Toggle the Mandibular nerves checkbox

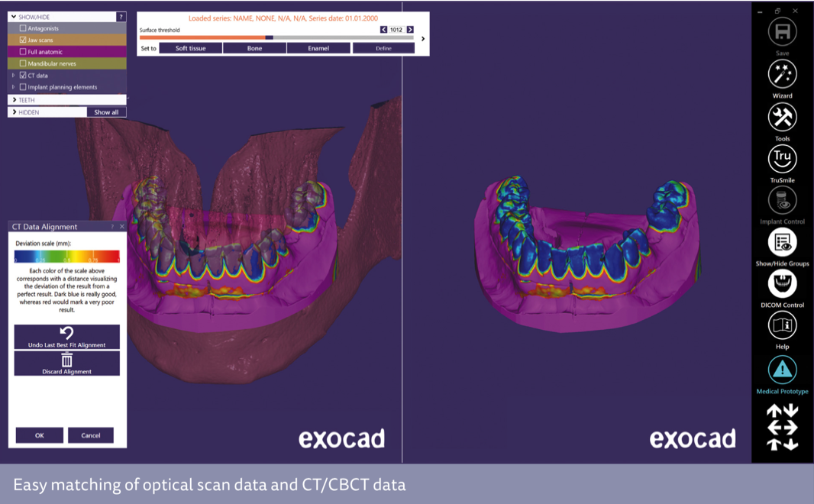tap(23, 63)
